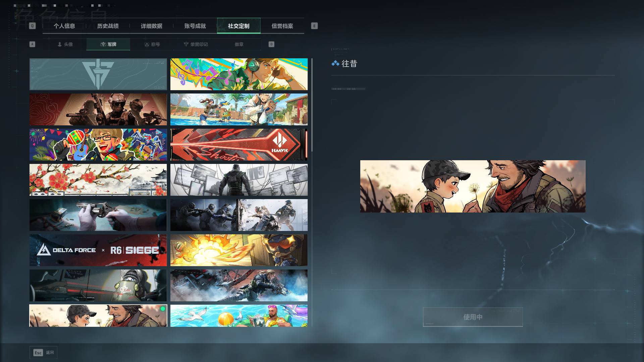
Task: Select the revolver with white gloves dog tag
Action: point(98,215)
